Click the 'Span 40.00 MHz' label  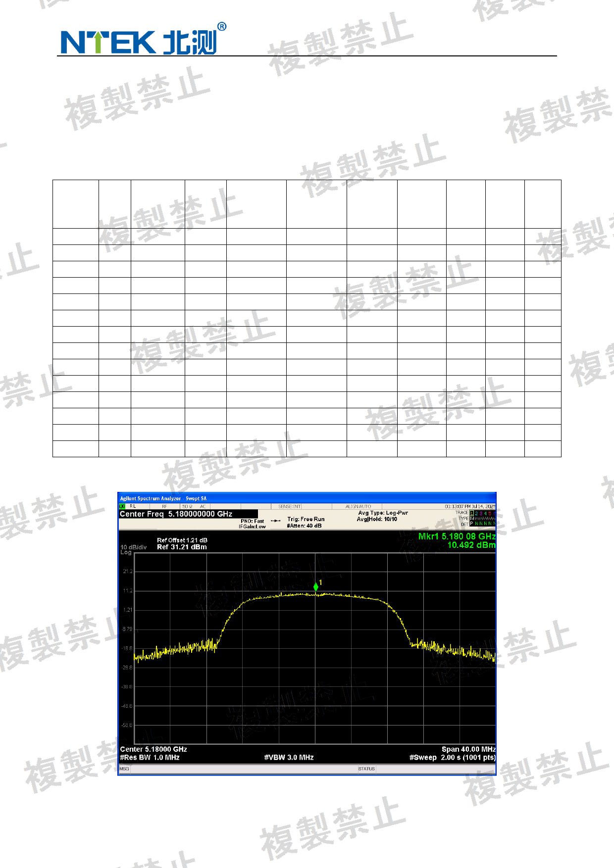click(468, 749)
